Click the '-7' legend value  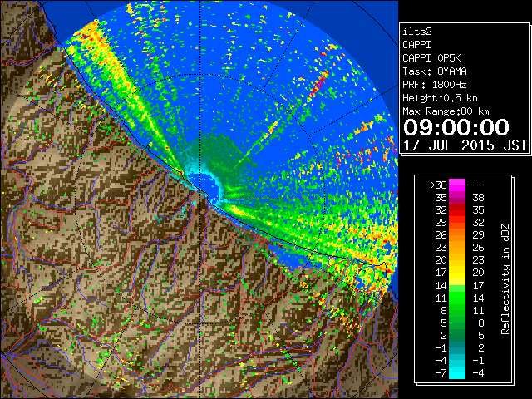441,373
